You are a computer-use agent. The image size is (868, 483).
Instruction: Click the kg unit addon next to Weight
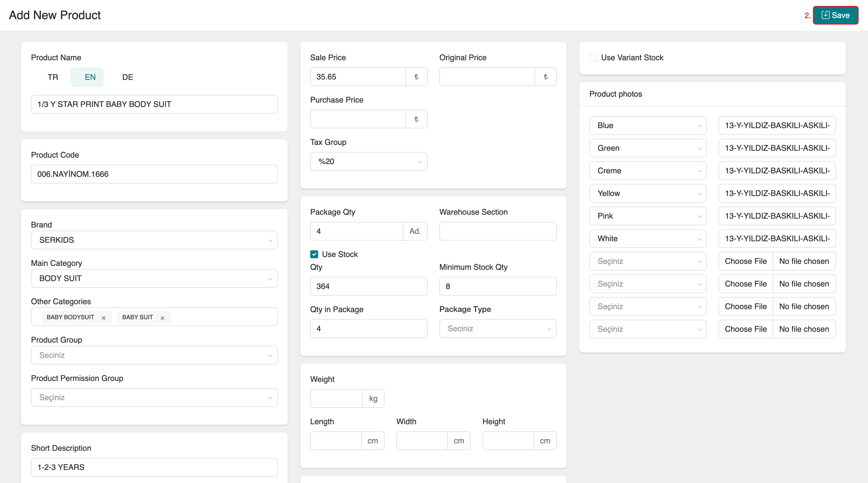373,398
